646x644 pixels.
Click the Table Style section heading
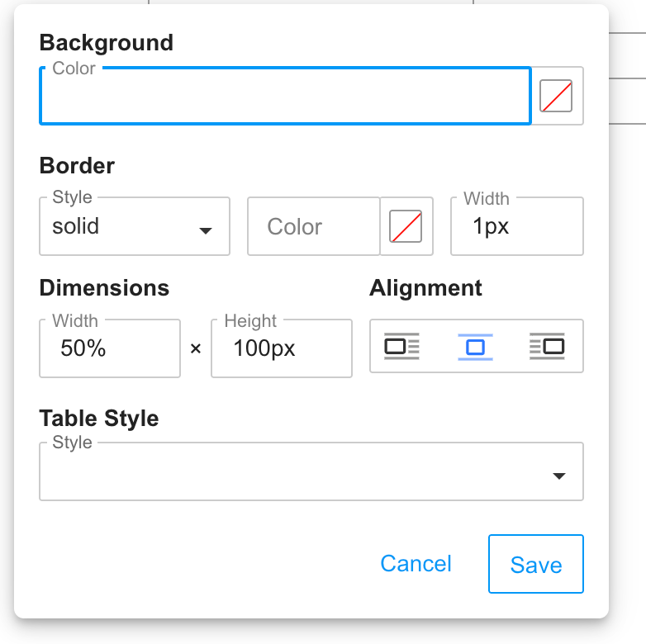[x=99, y=418]
